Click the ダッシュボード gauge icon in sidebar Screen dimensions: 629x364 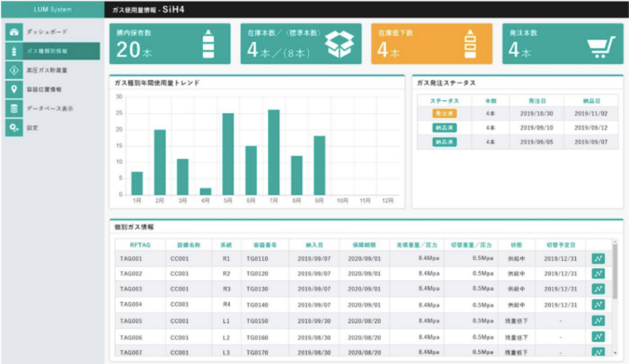[14, 32]
